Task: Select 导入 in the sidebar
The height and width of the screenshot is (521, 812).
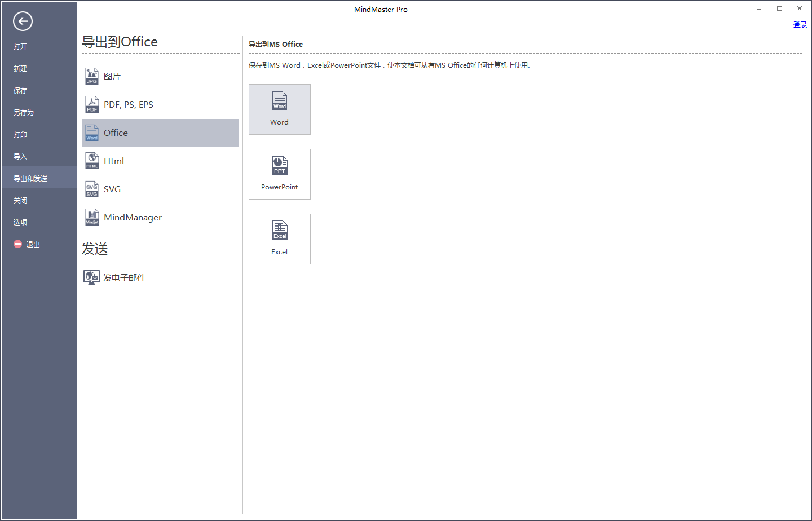Action: (20, 157)
